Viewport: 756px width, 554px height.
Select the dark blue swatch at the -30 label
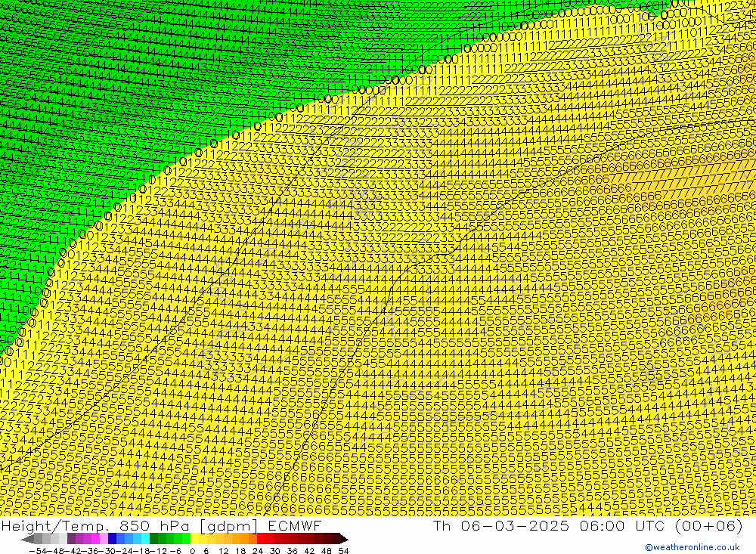[x=112, y=539]
